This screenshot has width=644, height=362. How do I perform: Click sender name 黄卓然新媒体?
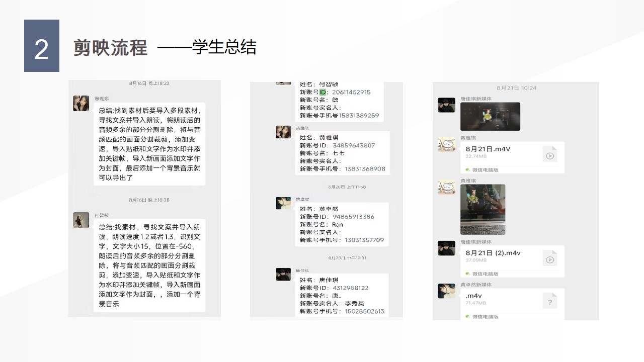tap(476, 285)
